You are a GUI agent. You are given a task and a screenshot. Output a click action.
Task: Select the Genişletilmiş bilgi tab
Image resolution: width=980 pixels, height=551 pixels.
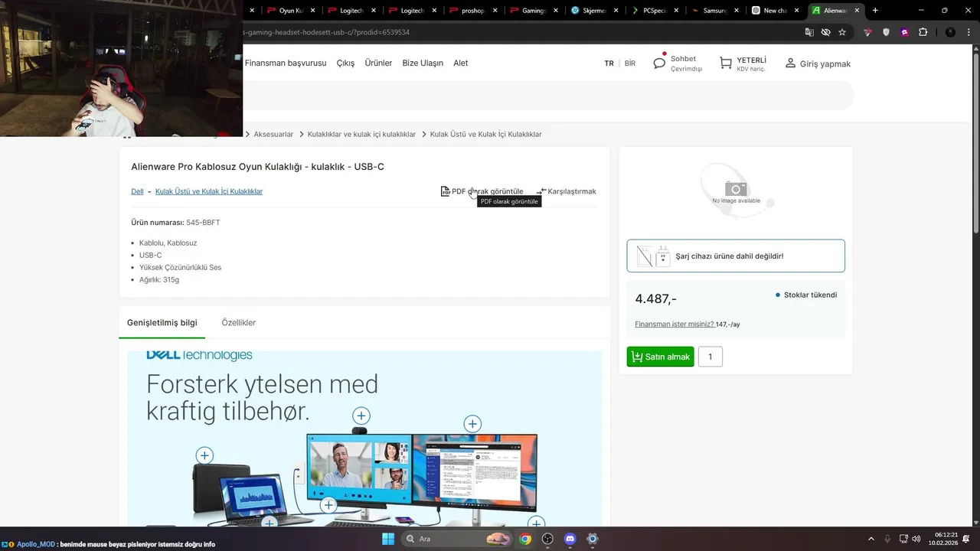[x=162, y=322]
